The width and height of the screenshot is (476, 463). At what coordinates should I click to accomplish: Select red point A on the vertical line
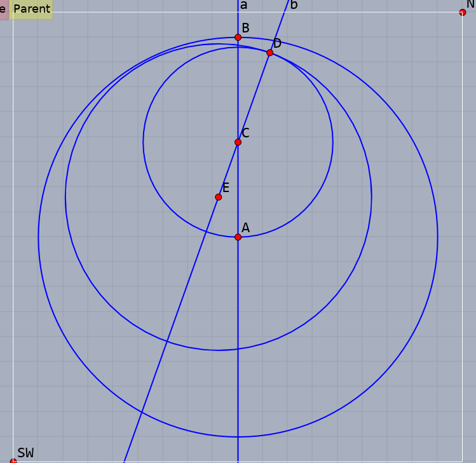238,237
